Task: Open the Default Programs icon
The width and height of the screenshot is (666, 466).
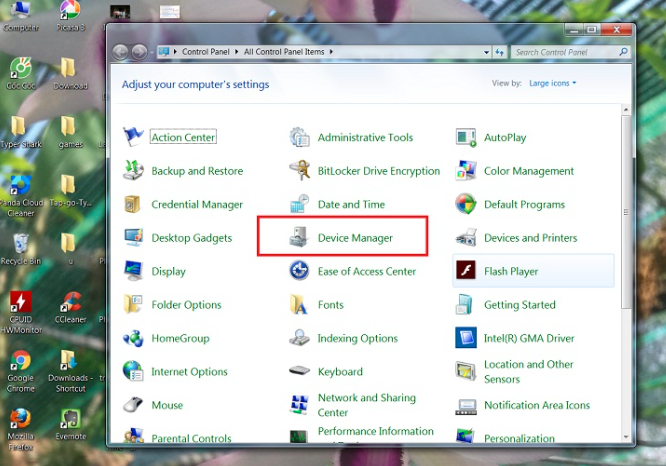Action: click(466, 204)
